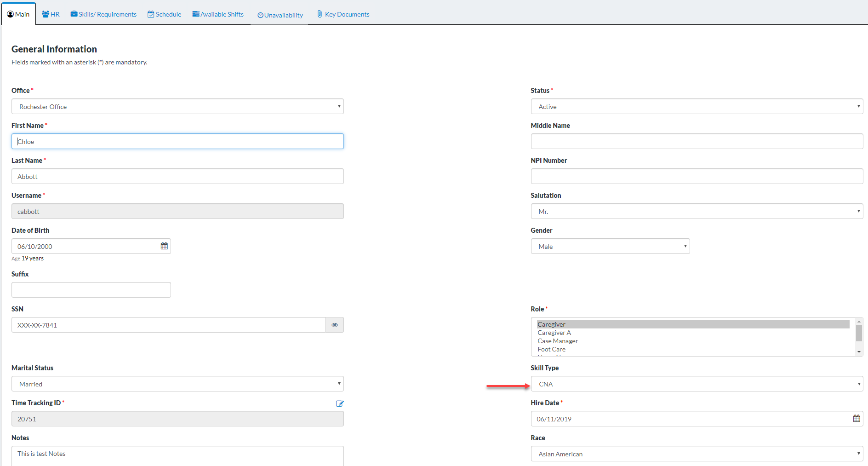The height and width of the screenshot is (466, 868).
Task: Go to the Schedule tab
Action: pos(165,14)
